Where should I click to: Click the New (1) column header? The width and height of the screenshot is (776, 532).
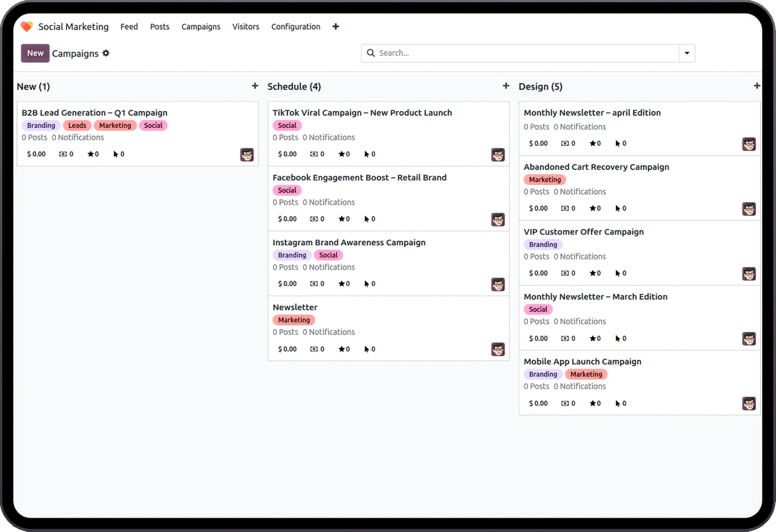(33, 87)
